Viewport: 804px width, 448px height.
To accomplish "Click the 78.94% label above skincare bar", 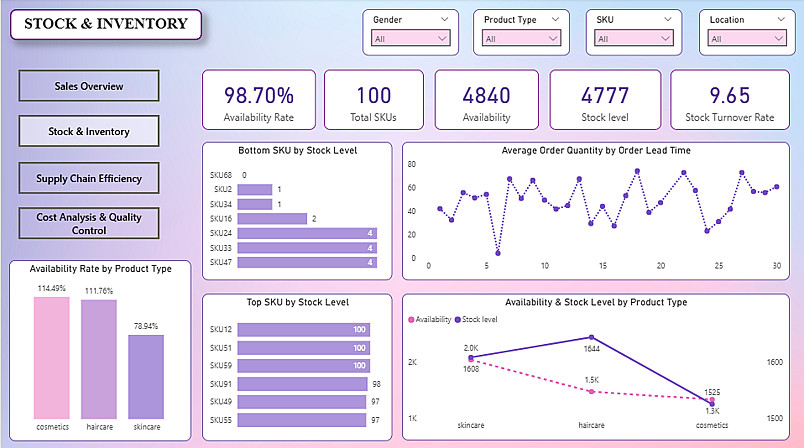I will tap(146, 327).
